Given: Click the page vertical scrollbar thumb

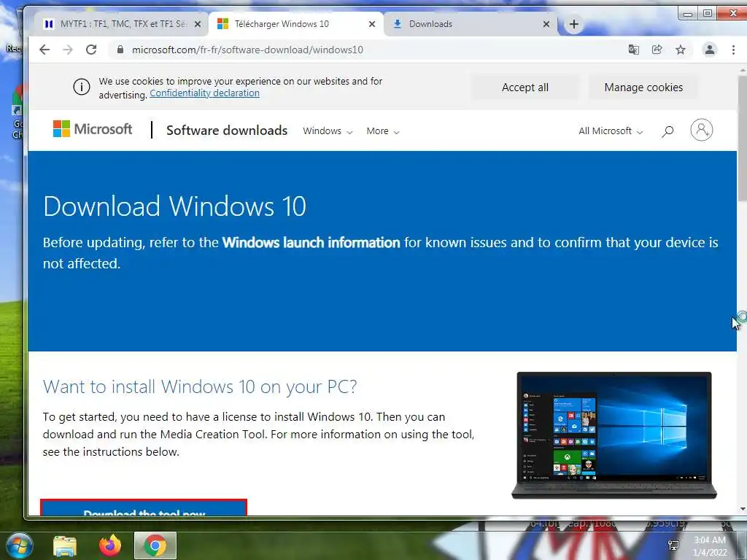Looking at the screenshot, I should click(742, 138).
